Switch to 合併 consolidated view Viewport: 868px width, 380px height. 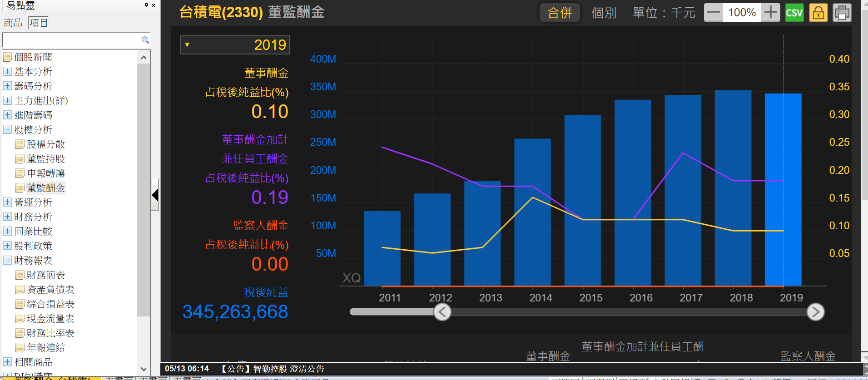[560, 13]
